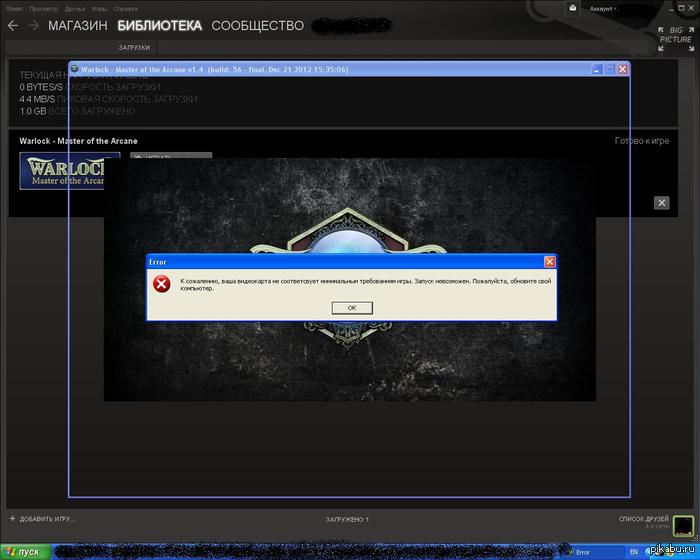
Task: Close the Error dialog with red X
Action: 549,261
